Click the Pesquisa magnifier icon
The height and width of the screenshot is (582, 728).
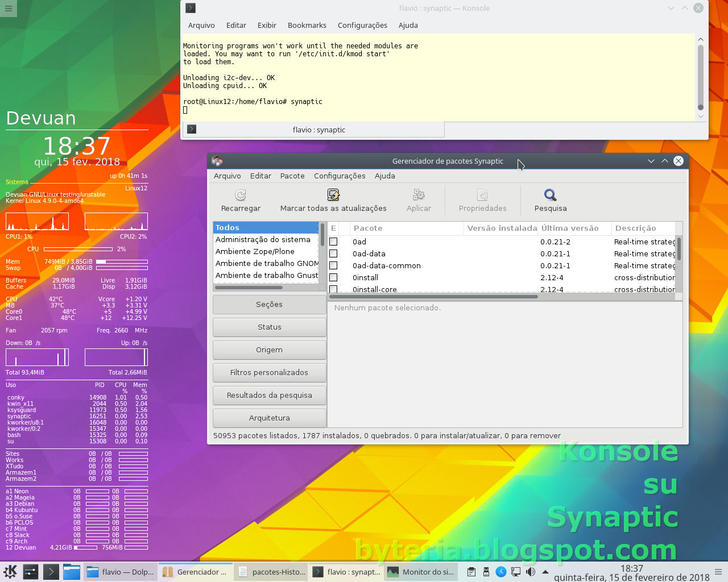pos(549,195)
